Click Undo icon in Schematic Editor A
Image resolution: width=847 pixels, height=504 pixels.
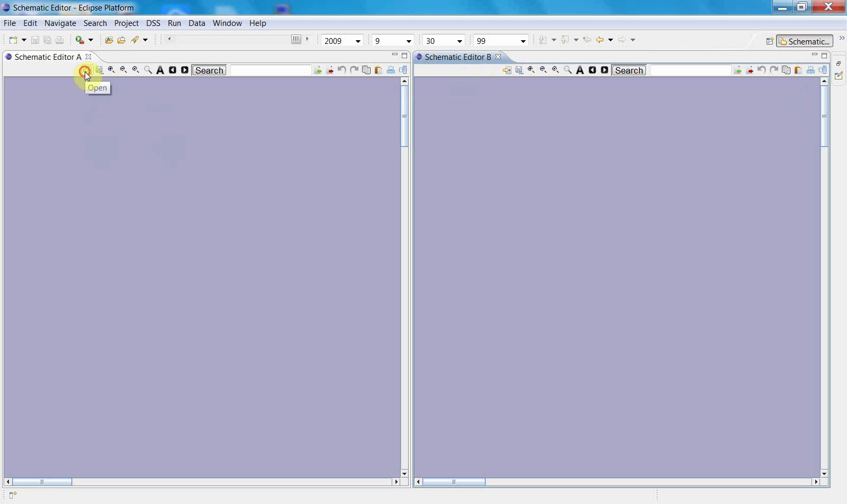[342, 70]
